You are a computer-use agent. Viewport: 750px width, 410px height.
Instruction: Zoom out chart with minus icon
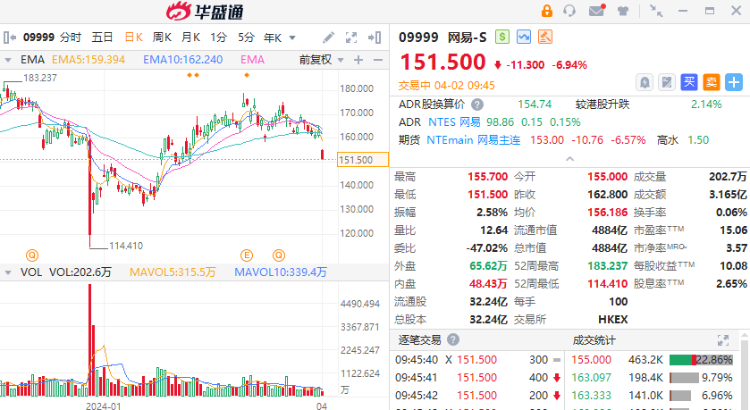point(378,60)
